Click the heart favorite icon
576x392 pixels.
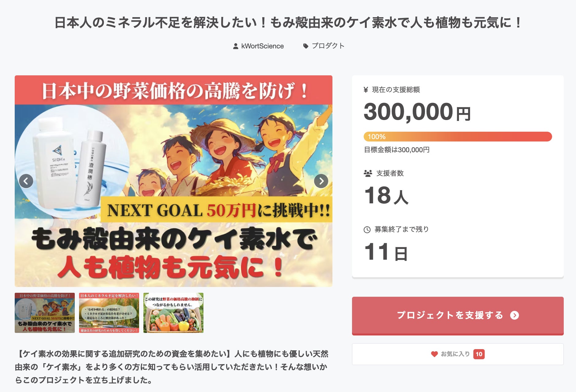(x=434, y=354)
